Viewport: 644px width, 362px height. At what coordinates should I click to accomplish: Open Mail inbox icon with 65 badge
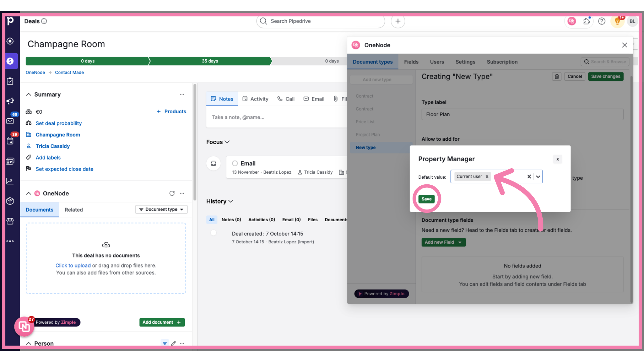[x=10, y=121]
